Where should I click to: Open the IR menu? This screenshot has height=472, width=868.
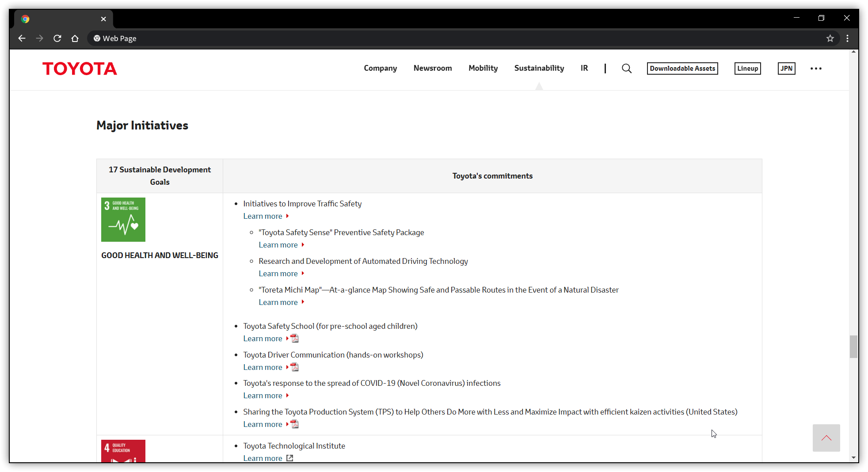click(584, 68)
